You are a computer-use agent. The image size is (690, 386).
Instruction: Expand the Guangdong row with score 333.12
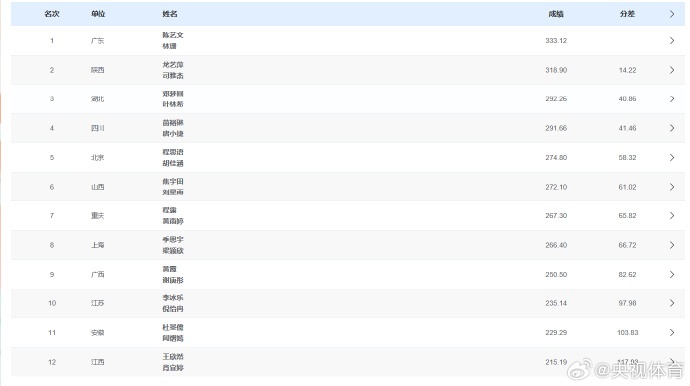(672, 40)
